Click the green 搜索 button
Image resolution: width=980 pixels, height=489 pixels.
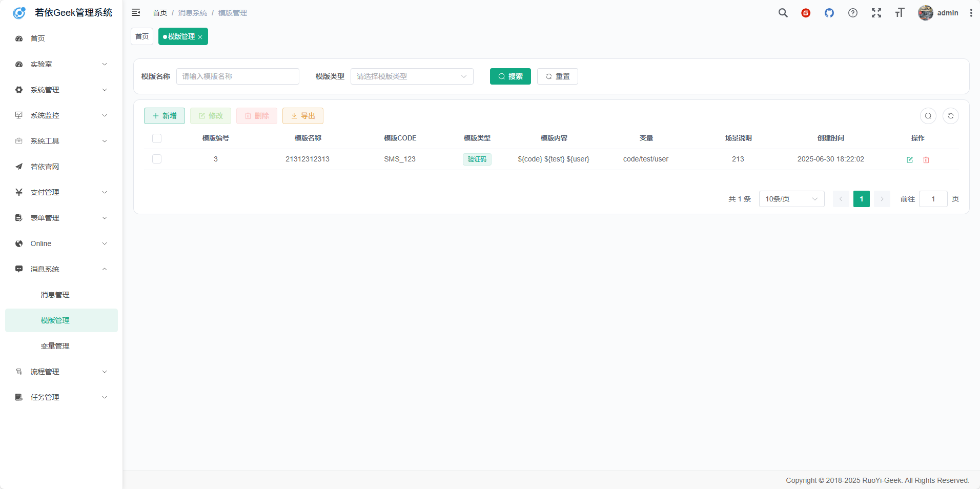[510, 76]
